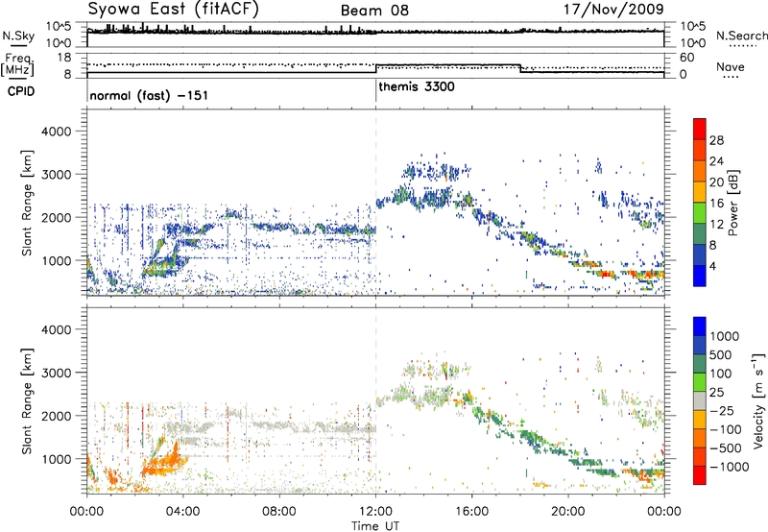Click the '20:00' time axis label
Image resolution: width=768 pixels, height=532 pixels.
point(568,512)
